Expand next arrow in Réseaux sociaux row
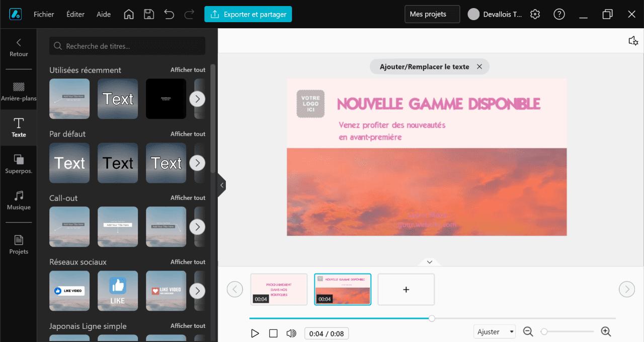Image resolution: width=644 pixels, height=342 pixels. click(x=197, y=291)
